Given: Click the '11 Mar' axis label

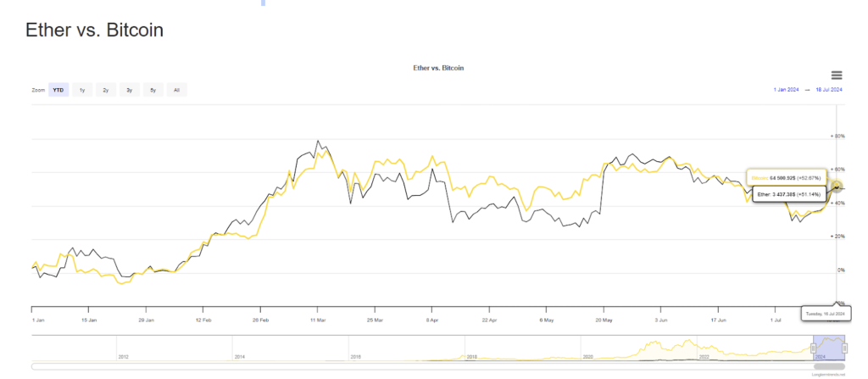Looking at the screenshot, I should coord(318,320).
